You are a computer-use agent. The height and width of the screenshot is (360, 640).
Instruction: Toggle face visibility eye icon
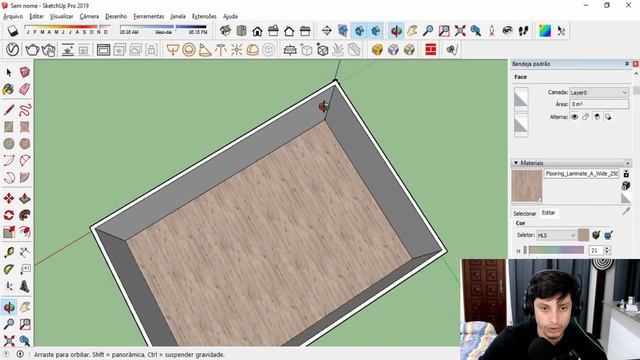tap(574, 117)
